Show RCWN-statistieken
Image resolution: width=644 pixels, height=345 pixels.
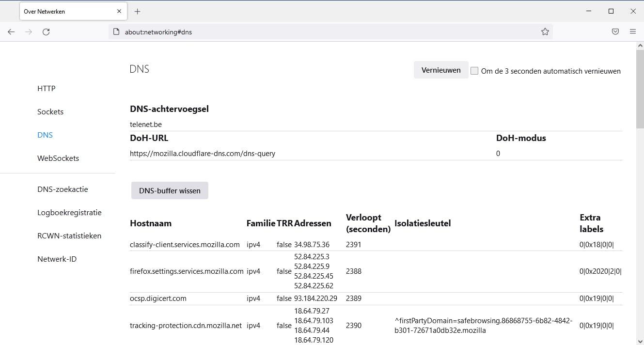point(69,235)
